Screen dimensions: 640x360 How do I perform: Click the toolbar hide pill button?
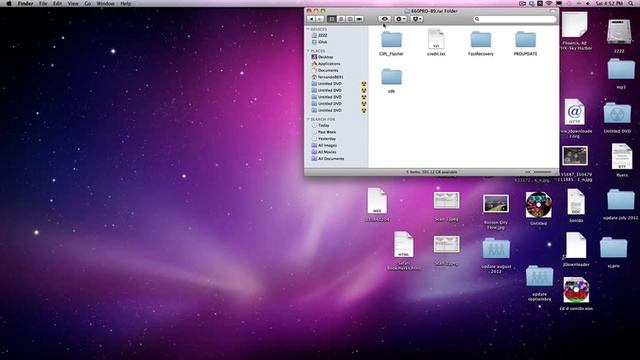553,11
